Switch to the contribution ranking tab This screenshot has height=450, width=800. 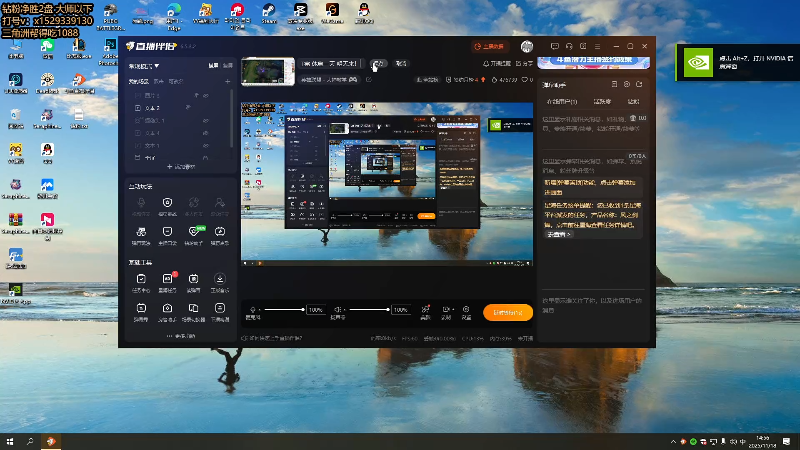pos(603,102)
